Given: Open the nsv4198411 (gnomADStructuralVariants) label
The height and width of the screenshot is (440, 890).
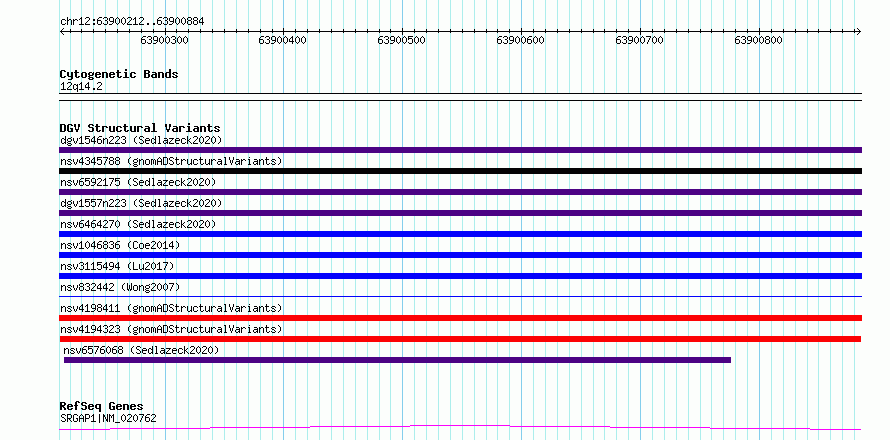Looking at the screenshot, I should 171,308.
